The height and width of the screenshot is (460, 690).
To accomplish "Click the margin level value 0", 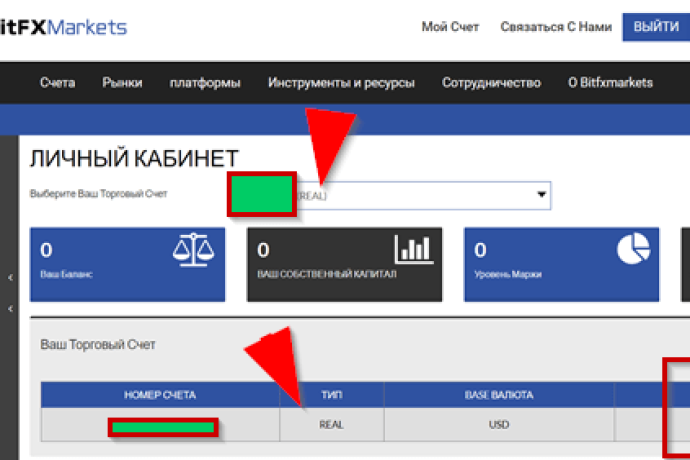I will click(x=480, y=250).
